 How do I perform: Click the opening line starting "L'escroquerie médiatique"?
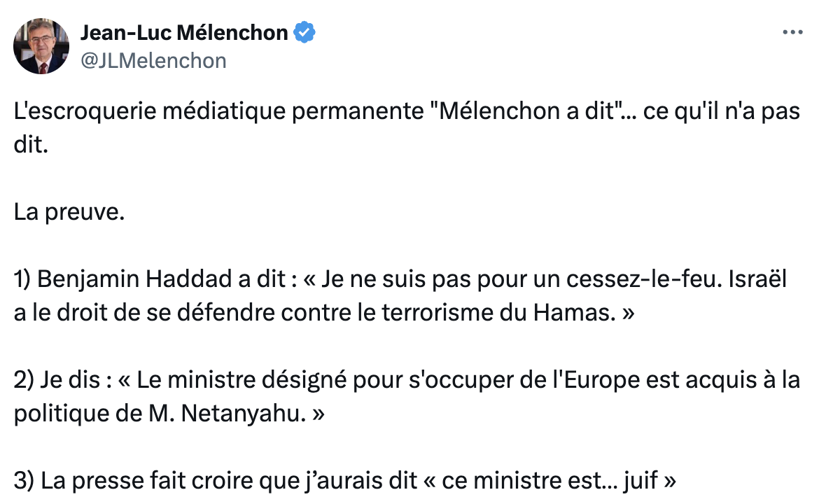tap(407, 127)
